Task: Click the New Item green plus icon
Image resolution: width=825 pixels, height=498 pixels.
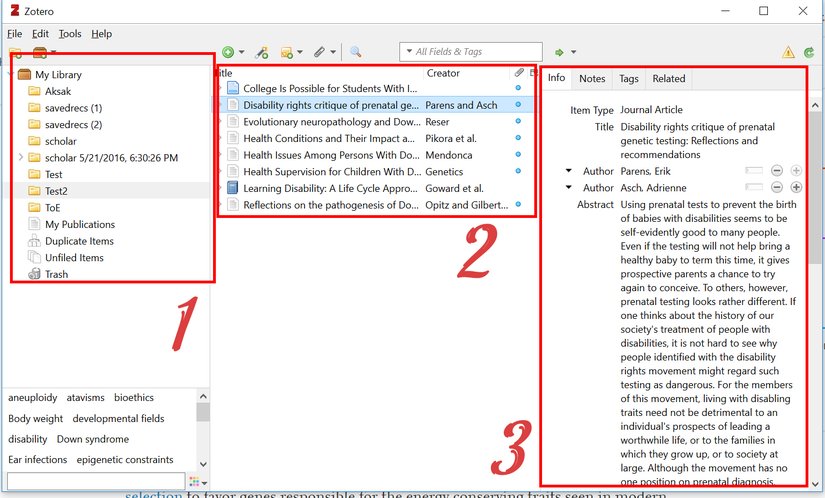Action: 228,52
